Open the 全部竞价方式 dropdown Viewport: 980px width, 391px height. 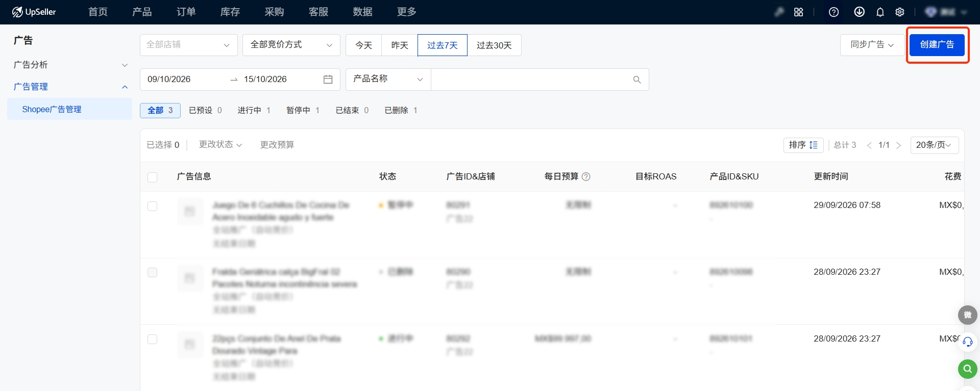[291, 45]
